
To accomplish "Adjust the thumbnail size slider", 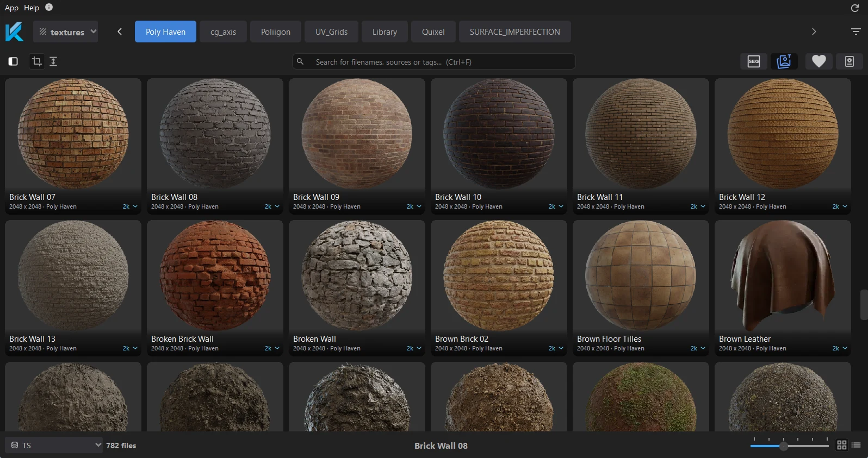I will 784,446.
